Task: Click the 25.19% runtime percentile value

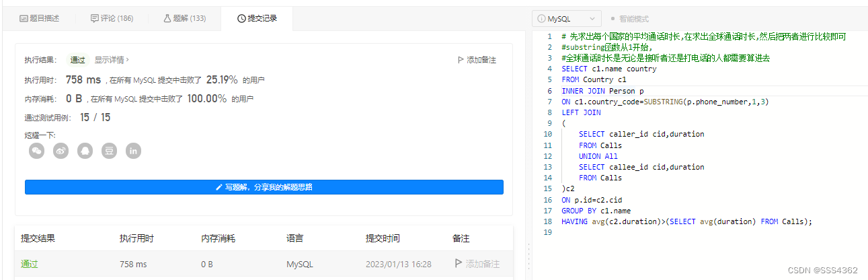Action: click(222, 79)
